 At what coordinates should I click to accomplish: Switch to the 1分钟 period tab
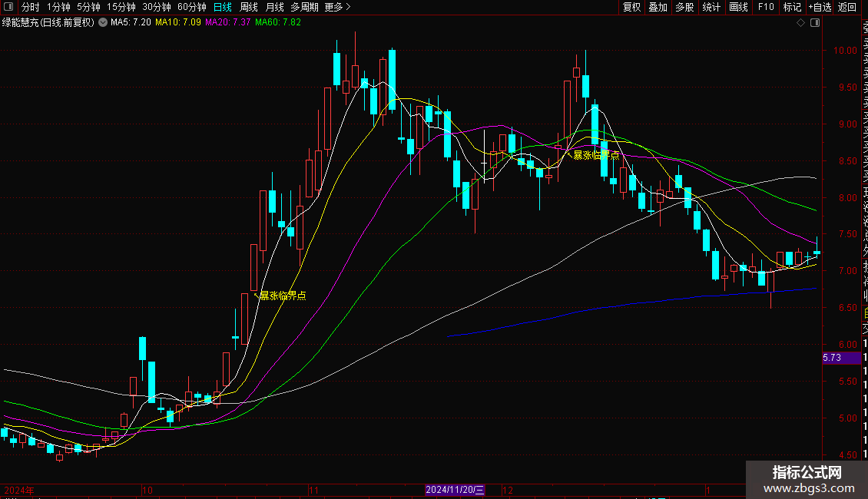point(58,7)
